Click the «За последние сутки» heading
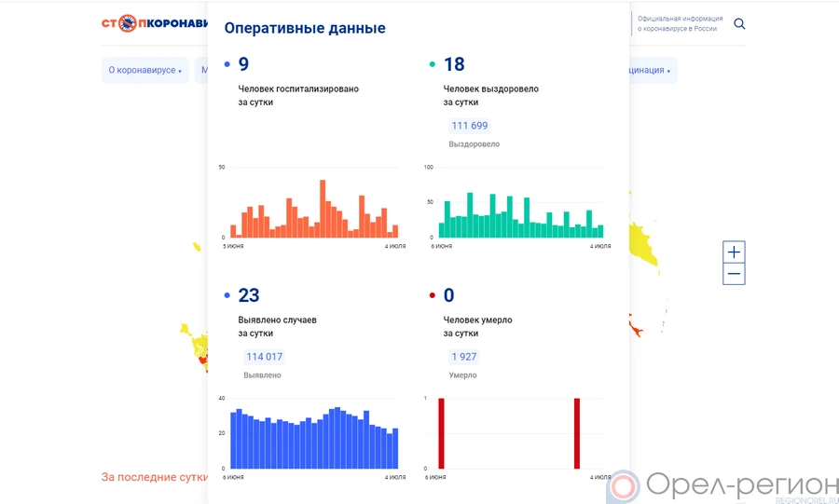The width and height of the screenshot is (839, 504). point(154,477)
